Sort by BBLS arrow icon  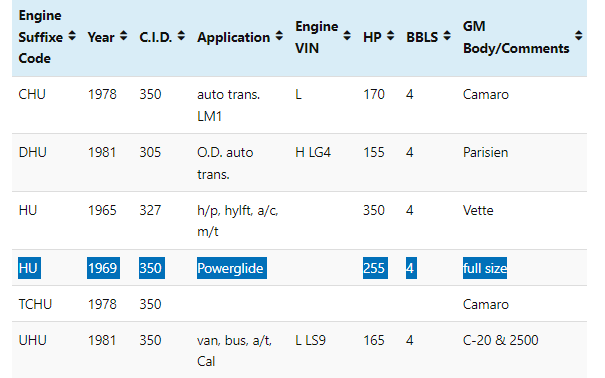[447, 36]
